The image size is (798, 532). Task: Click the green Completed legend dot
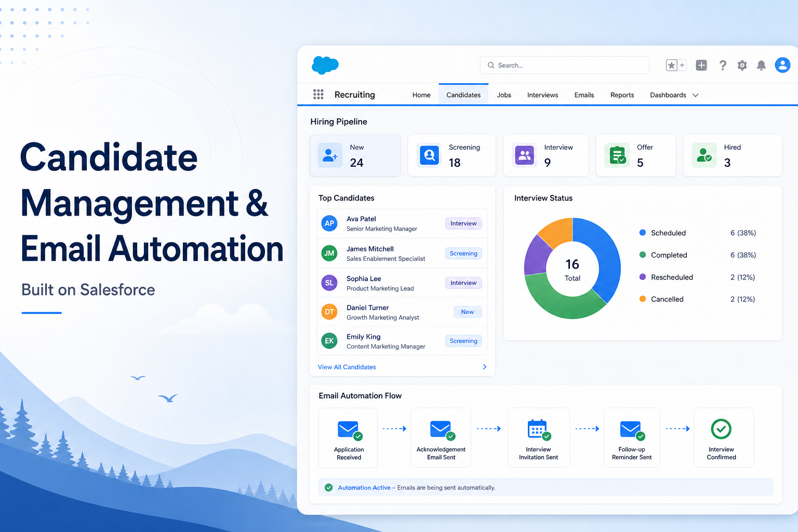click(x=643, y=255)
